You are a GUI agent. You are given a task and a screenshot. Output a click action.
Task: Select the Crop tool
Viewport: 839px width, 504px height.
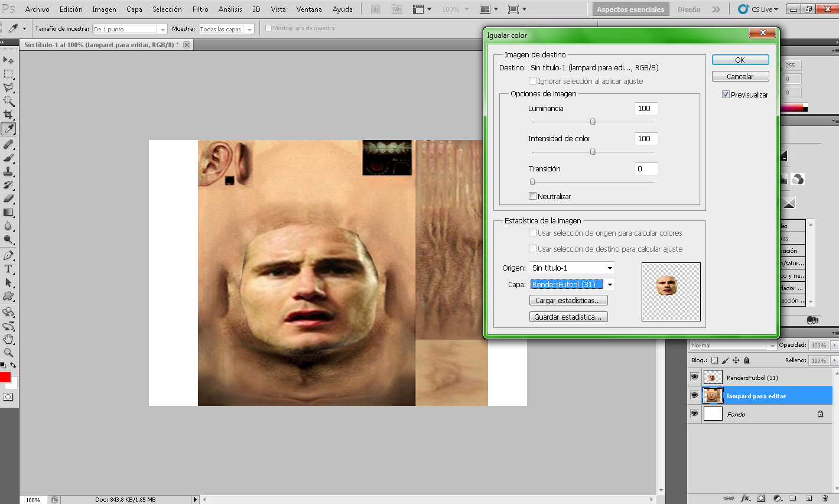pos(8,115)
